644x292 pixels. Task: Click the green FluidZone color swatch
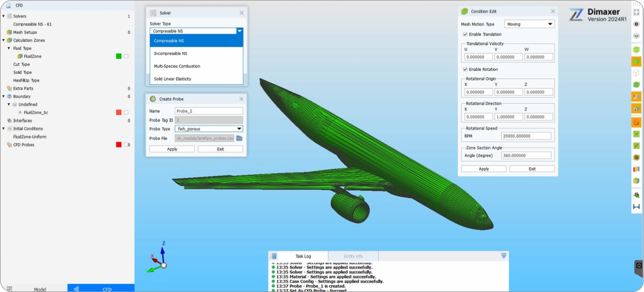click(x=119, y=56)
